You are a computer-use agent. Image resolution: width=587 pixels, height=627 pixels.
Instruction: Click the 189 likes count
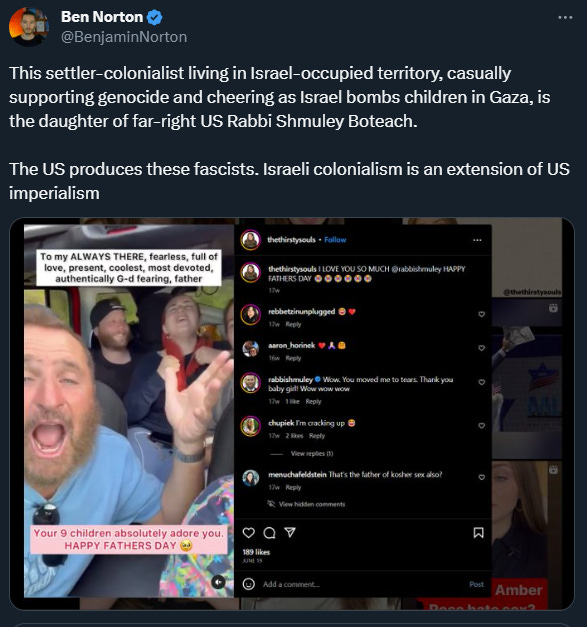[x=256, y=552]
